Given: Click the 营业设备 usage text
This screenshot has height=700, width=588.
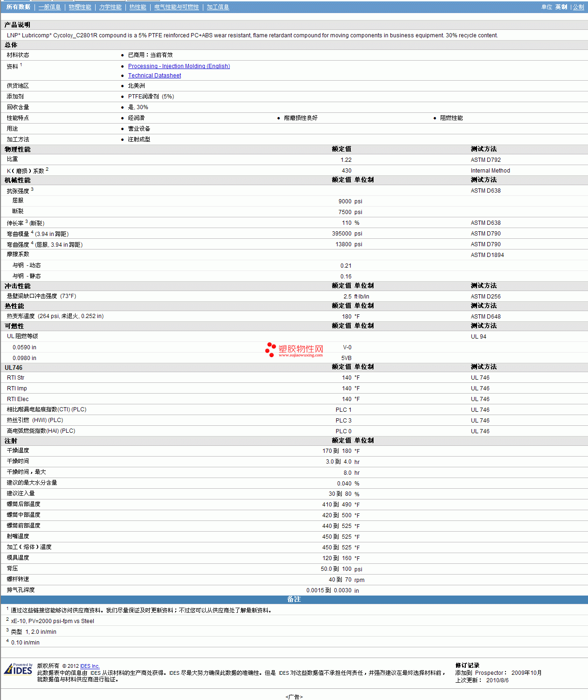Looking at the screenshot, I should click(139, 129).
